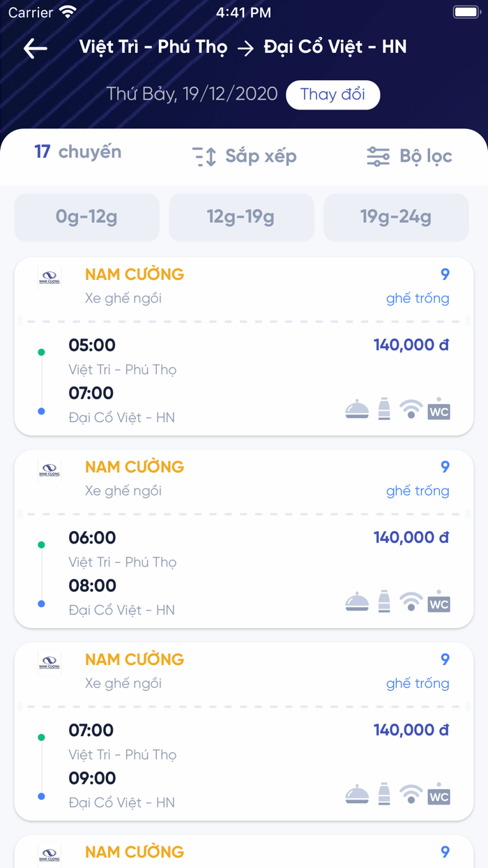488x868 pixels.
Task: Select the route header Việt Trì - Đại Cổ Việt
Action: point(244,47)
